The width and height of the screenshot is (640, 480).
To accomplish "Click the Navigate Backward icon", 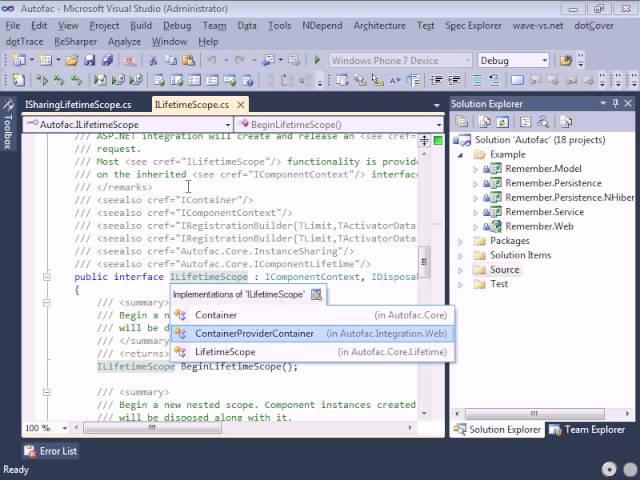I will click(268, 60).
